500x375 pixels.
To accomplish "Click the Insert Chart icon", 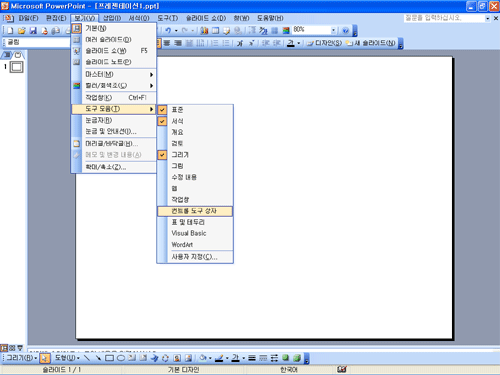I will pos(204,31).
